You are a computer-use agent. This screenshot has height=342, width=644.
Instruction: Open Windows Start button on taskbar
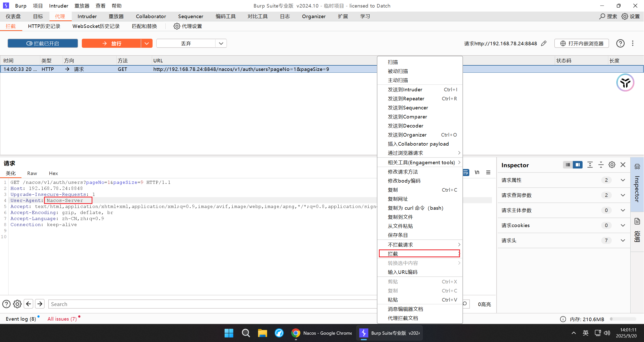229,333
